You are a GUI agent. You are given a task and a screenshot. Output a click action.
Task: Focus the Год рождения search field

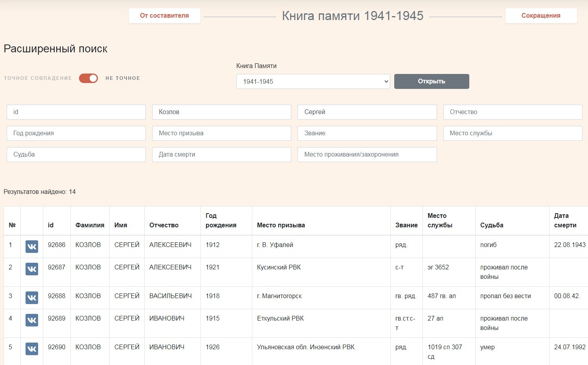click(x=76, y=133)
